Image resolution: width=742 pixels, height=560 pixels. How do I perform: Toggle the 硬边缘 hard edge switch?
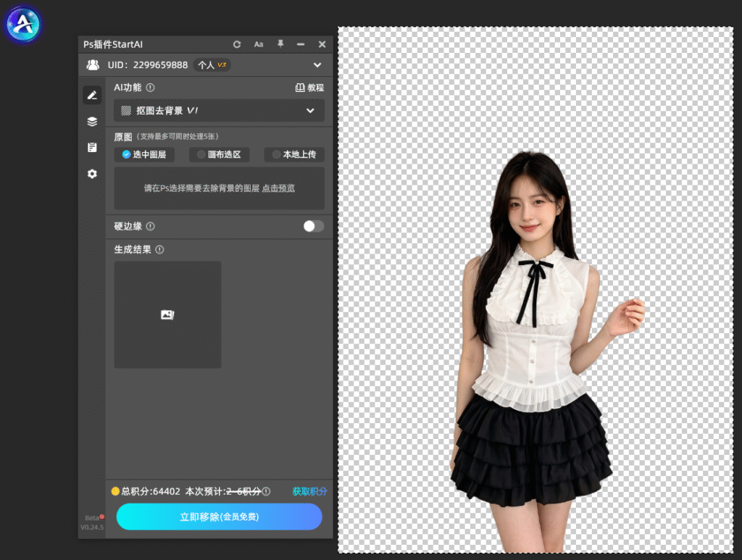(x=314, y=226)
